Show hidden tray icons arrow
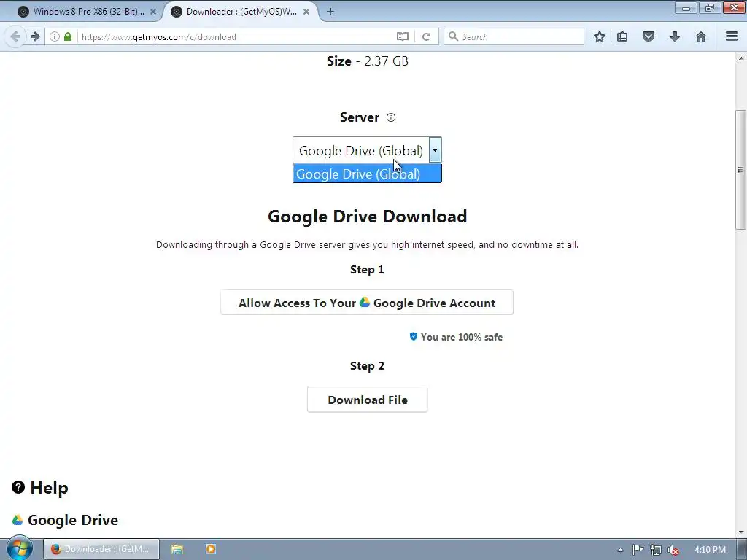The width and height of the screenshot is (747, 560). (x=620, y=550)
